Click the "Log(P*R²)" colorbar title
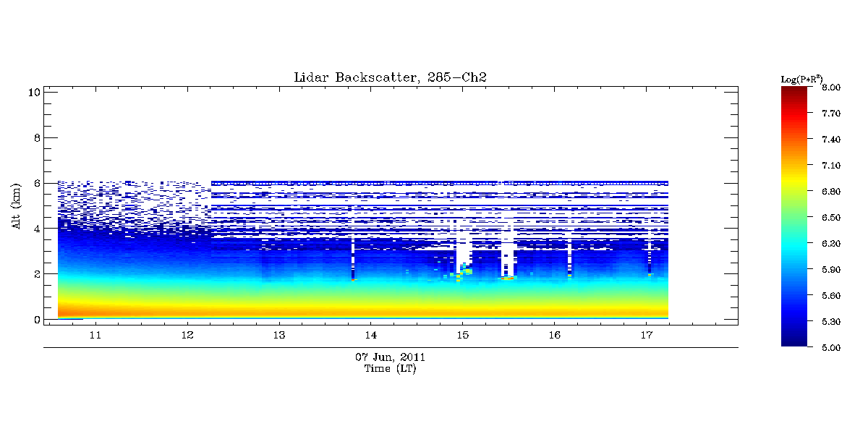This screenshot has height=434, width=868. (801, 78)
